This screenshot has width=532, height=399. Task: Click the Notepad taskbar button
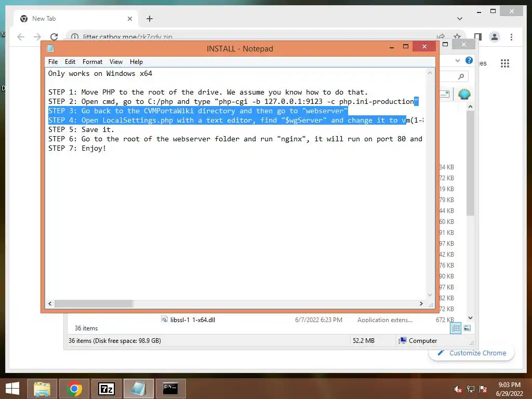[x=138, y=389]
